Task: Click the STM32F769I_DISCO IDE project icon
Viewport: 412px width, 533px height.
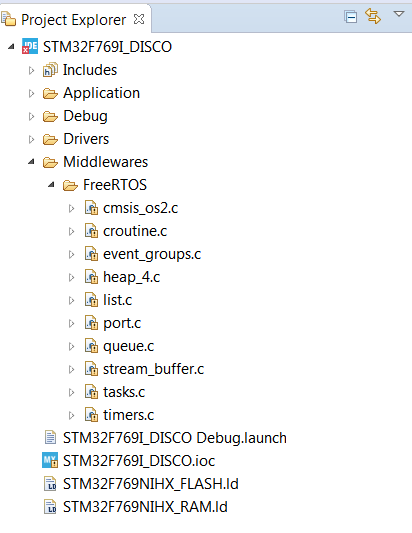Action: (x=30, y=46)
